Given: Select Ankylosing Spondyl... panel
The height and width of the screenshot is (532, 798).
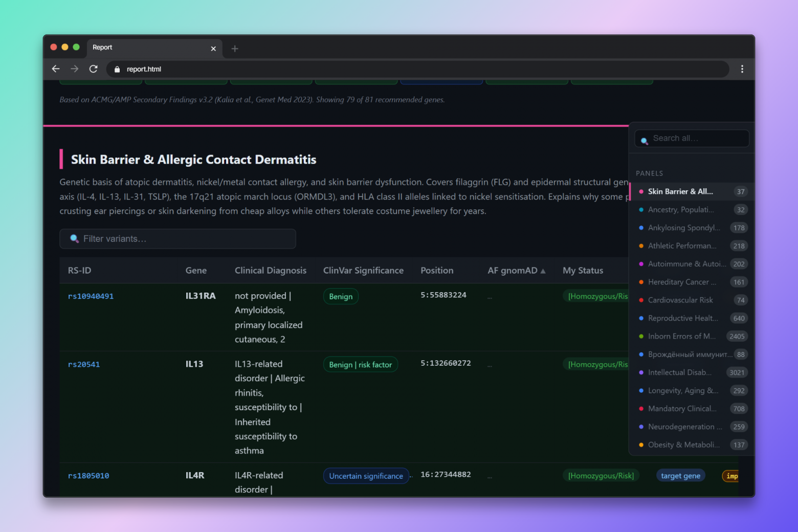Looking at the screenshot, I should [x=692, y=228].
